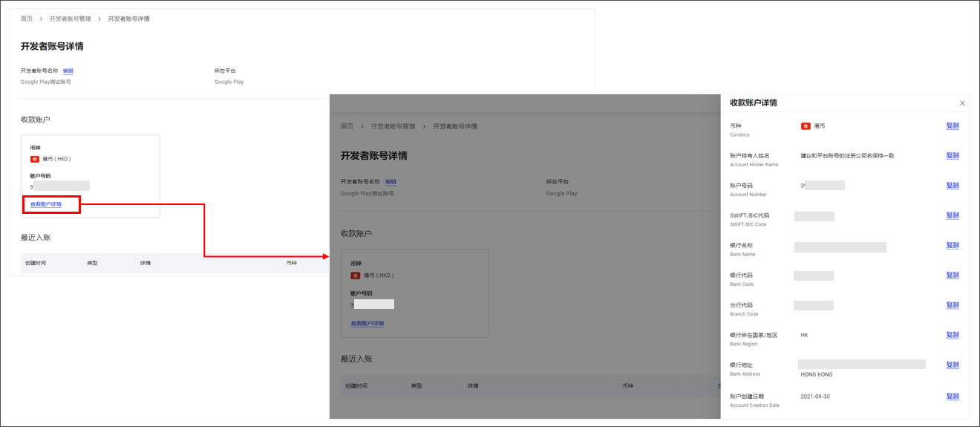The height and width of the screenshot is (427, 980).
Task: Click 收款账户 heading in the undimmed page
Action: point(36,120)
